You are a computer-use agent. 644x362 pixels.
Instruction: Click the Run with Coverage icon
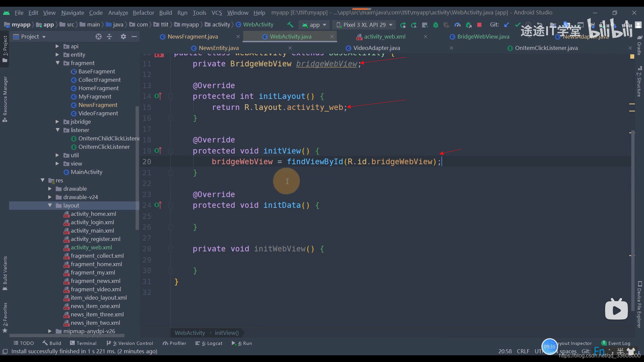446,25
